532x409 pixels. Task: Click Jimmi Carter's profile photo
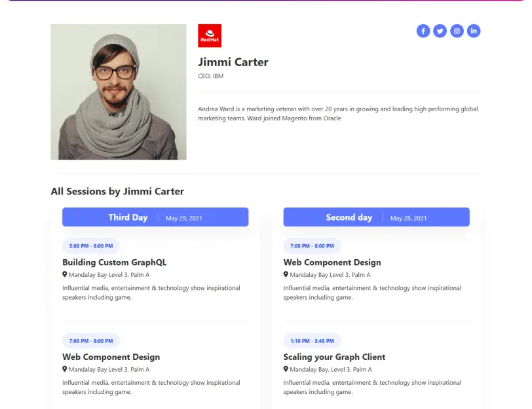point(119,92)
